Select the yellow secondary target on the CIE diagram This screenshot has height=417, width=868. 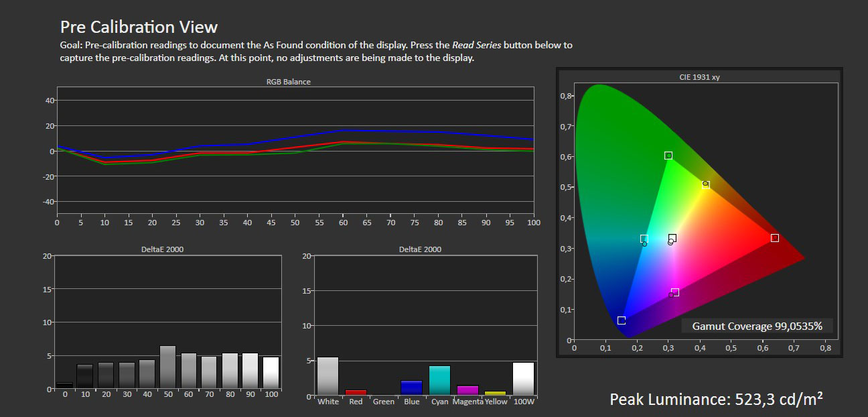705,184
